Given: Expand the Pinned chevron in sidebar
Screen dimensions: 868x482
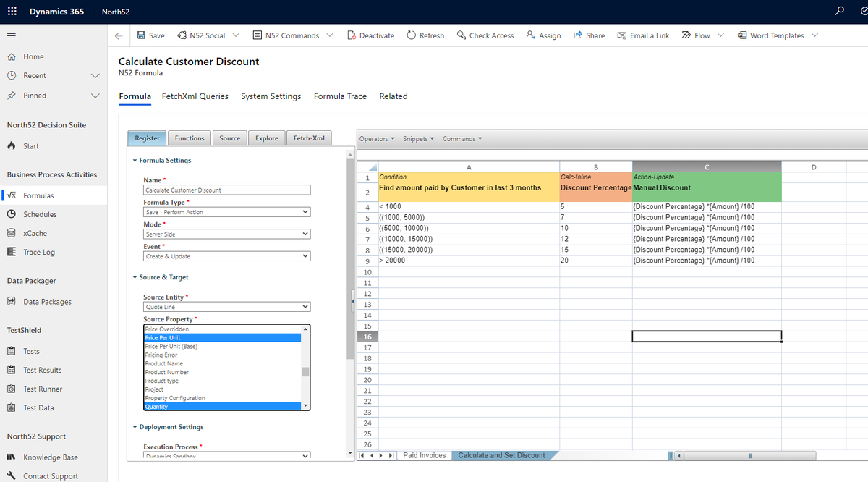Looking at the screenshot, I should (95, 96).
